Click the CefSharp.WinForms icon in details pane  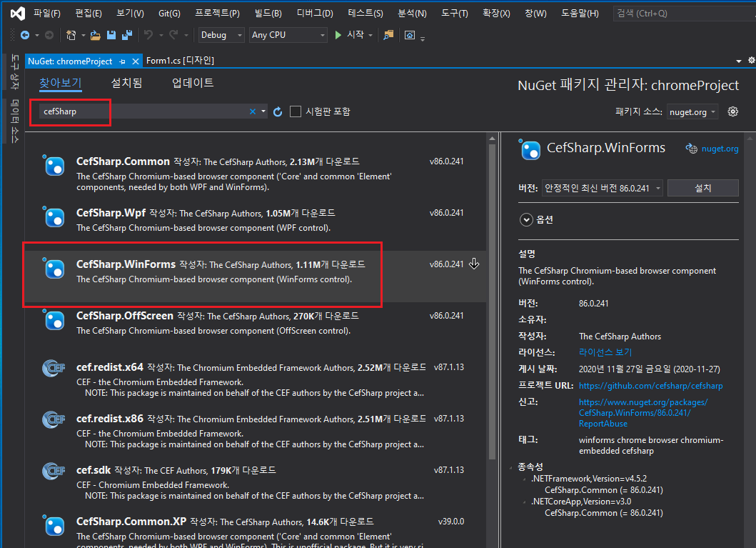(x=530, y=149)
